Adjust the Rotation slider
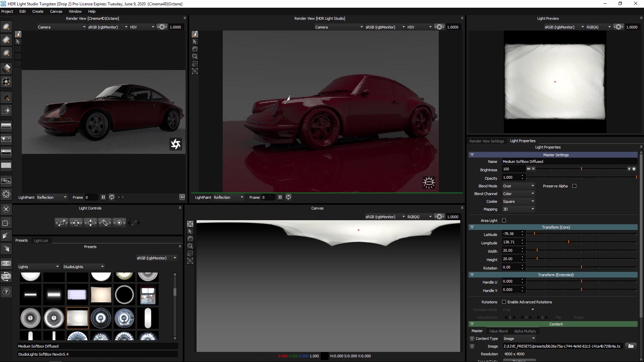Screen dimensions: 644x362 pos(581,267)
